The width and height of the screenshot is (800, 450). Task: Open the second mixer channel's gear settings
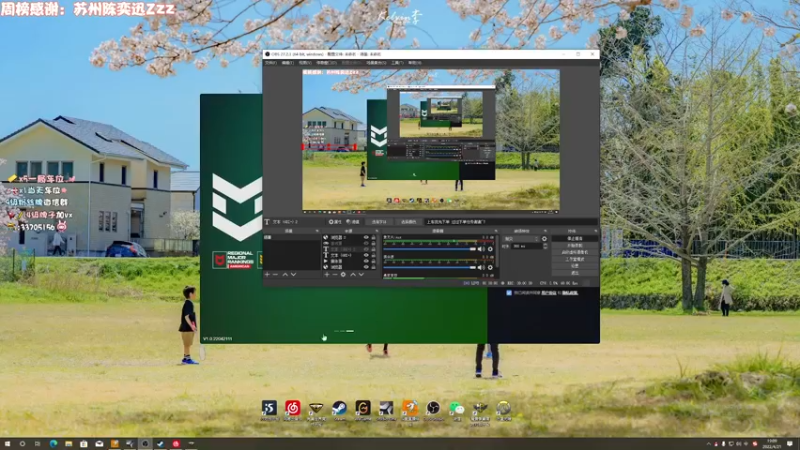(490, 267)
